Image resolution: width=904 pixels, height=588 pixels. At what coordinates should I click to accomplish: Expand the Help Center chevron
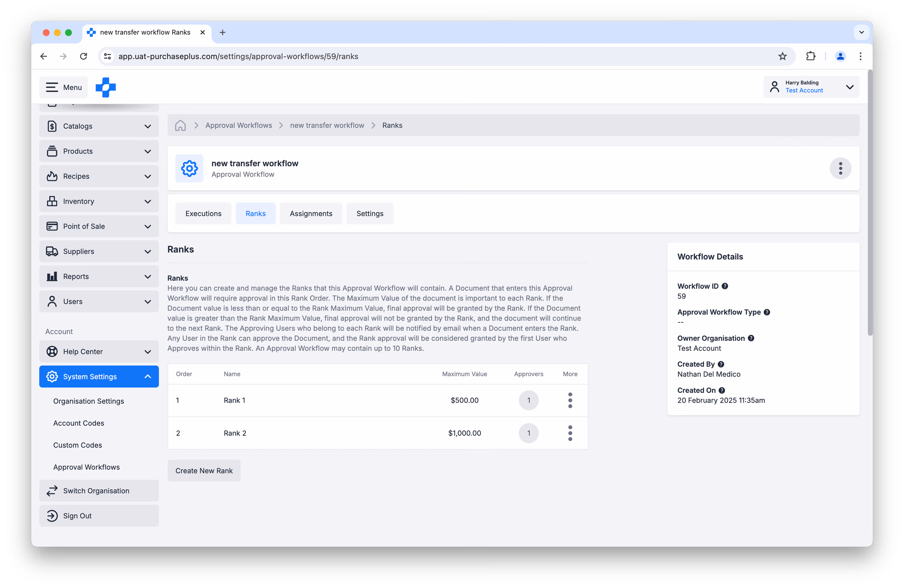(148, 352)
